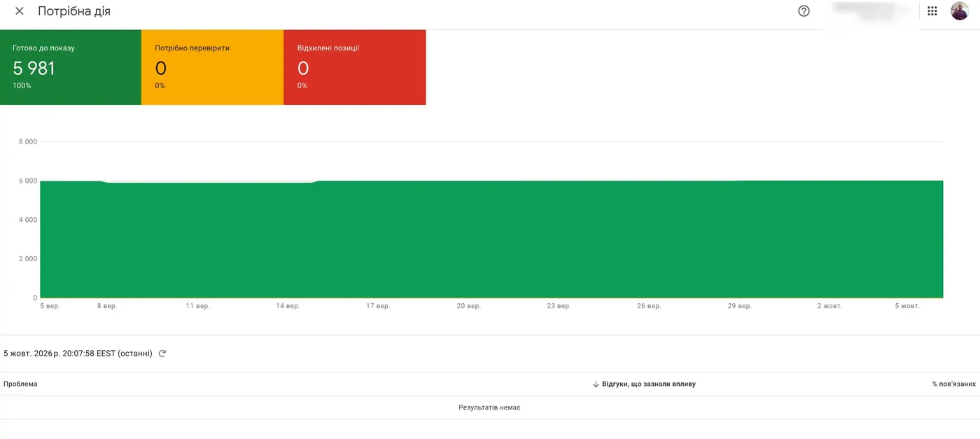Click the "29 вер." date label

pyautogui.click(x=739, y=306)
